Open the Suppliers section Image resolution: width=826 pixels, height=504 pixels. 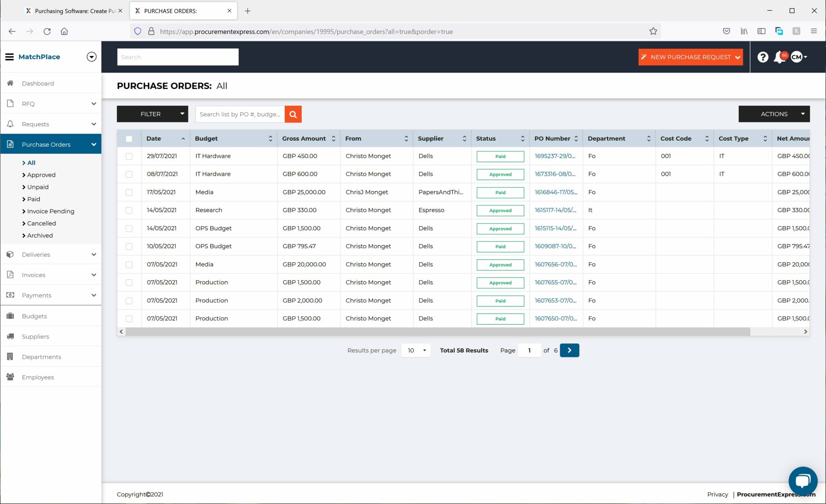tap(35, 336)
